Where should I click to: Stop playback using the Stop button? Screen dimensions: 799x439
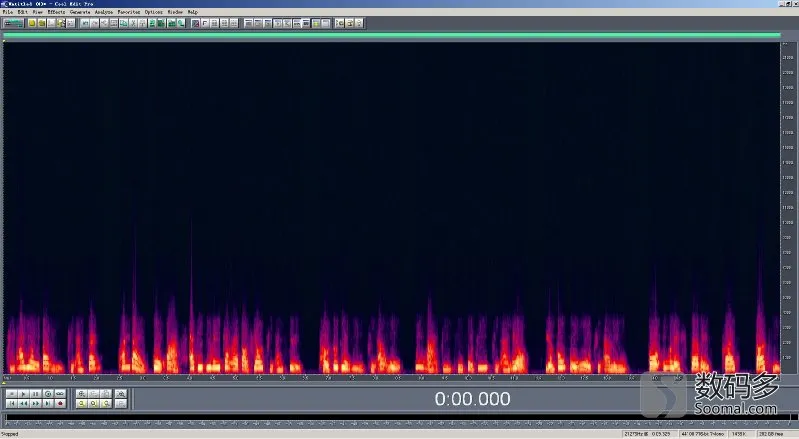12,394
